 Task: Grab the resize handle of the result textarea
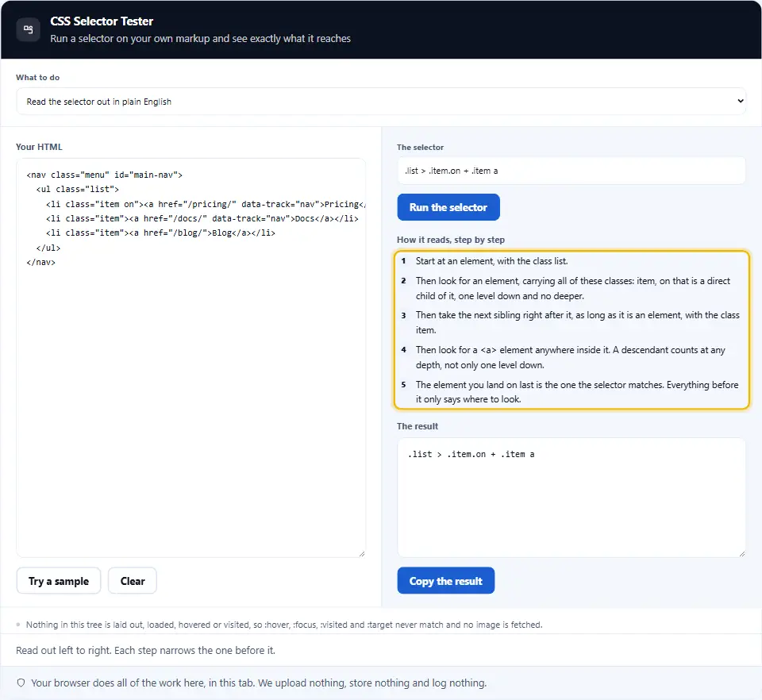pos(741,553)
